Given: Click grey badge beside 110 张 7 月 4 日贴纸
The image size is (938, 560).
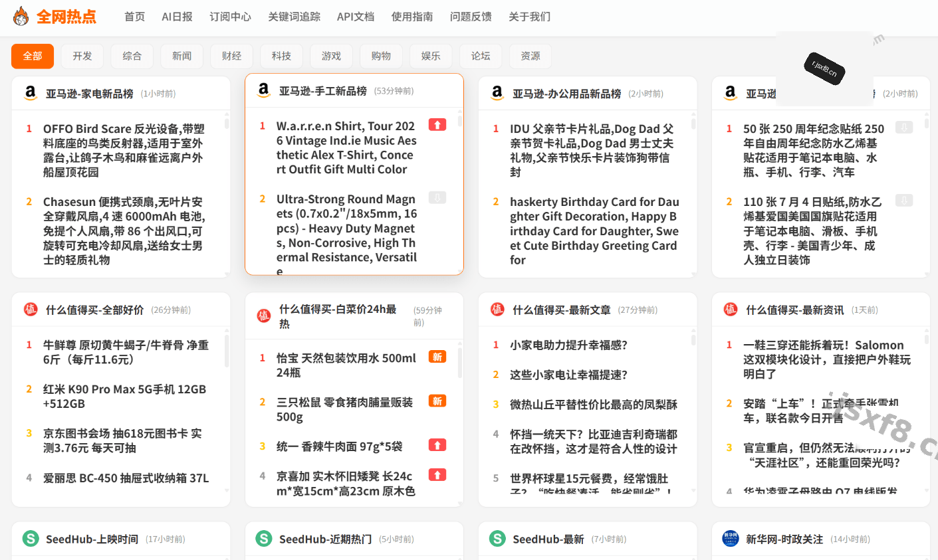Looking at the screenshot, I should 903,200.
